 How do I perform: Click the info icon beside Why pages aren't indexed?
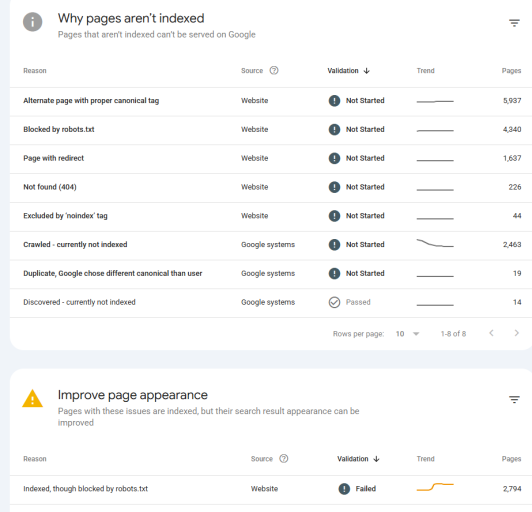pos(33,22)
